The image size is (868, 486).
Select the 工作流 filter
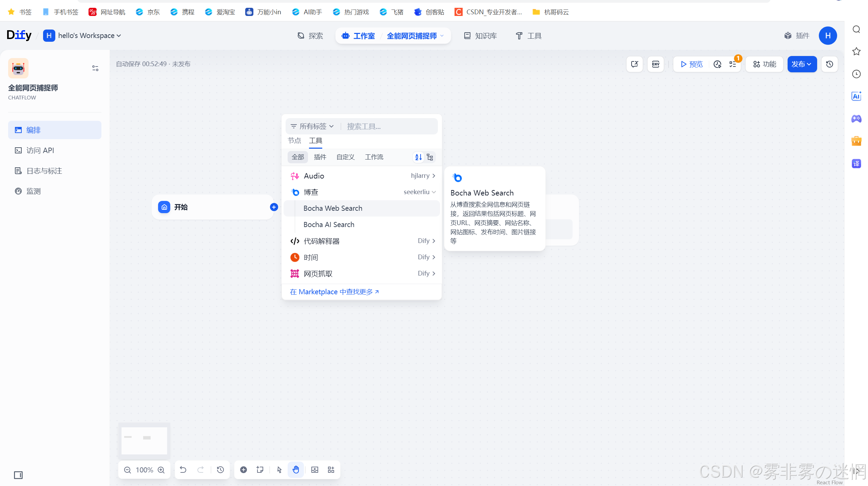coord(374,157)
